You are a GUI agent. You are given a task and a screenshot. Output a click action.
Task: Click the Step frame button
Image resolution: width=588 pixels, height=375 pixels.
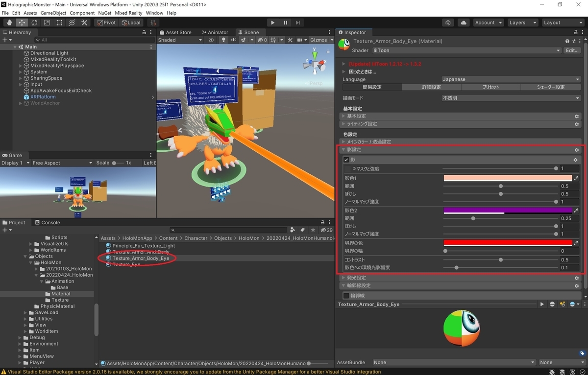(297, 23)
